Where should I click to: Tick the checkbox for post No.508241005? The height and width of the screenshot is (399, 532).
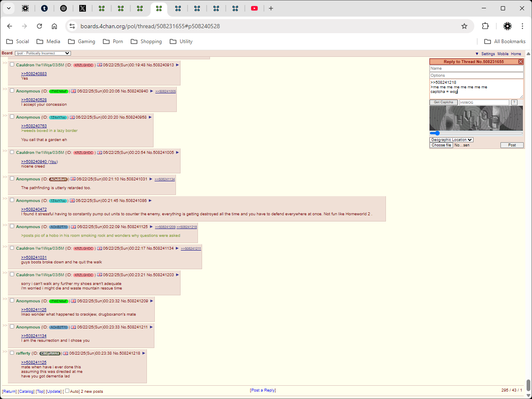tap(12, 152)
